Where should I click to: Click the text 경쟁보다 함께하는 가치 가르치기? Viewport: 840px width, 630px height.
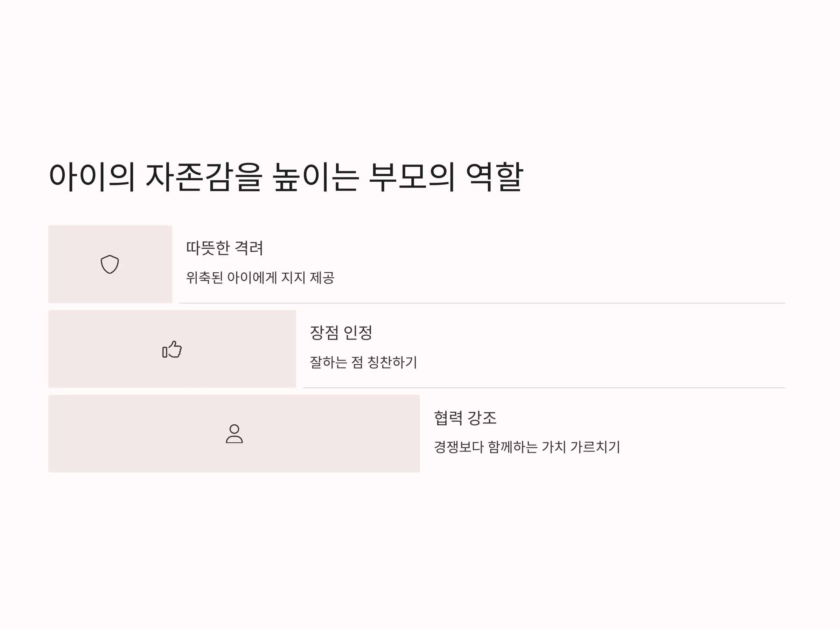(x=527, y=447)
